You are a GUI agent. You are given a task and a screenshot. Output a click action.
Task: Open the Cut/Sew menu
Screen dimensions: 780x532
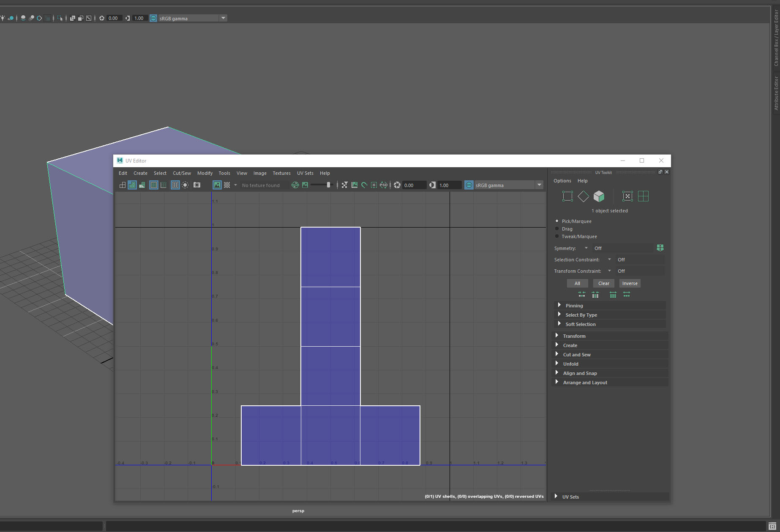point(182,173)
